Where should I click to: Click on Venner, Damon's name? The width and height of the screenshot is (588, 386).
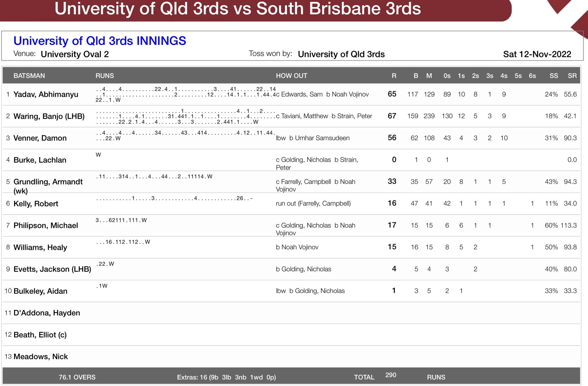point(40,138)
